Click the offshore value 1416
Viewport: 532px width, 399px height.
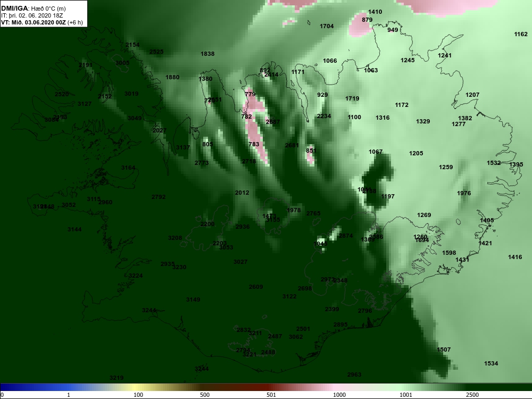[x=515, y=257]
